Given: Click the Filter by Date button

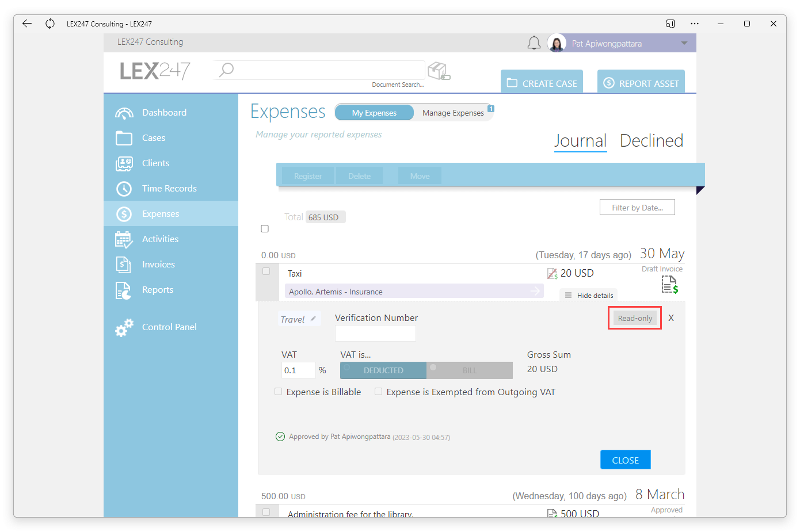Looking at the screenshot, I should point(637,208).
